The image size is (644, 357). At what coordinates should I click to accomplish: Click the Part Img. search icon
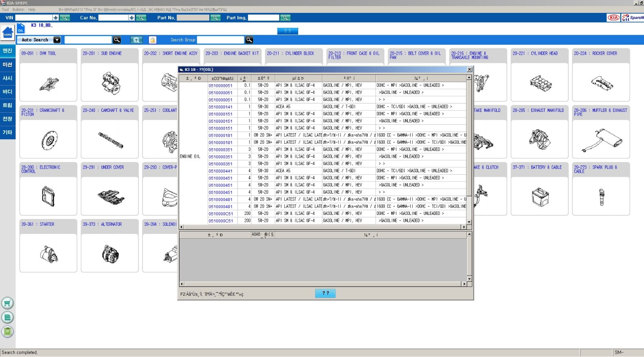pos(285,18)
